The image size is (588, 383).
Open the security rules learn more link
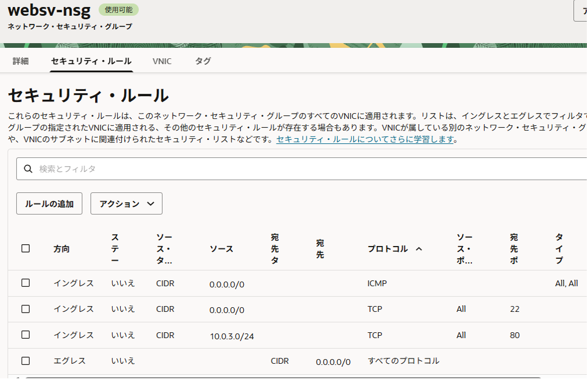(365, 139)
